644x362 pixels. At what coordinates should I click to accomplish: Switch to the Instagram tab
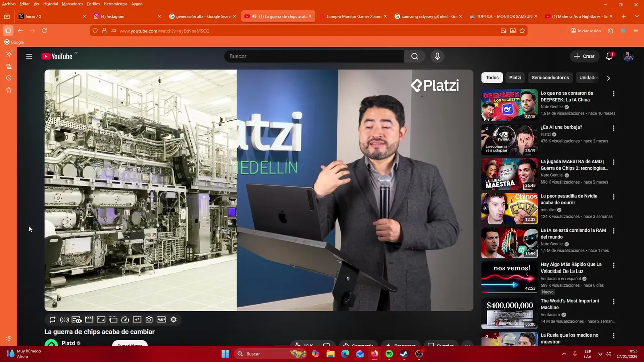[x=127, y=16]
